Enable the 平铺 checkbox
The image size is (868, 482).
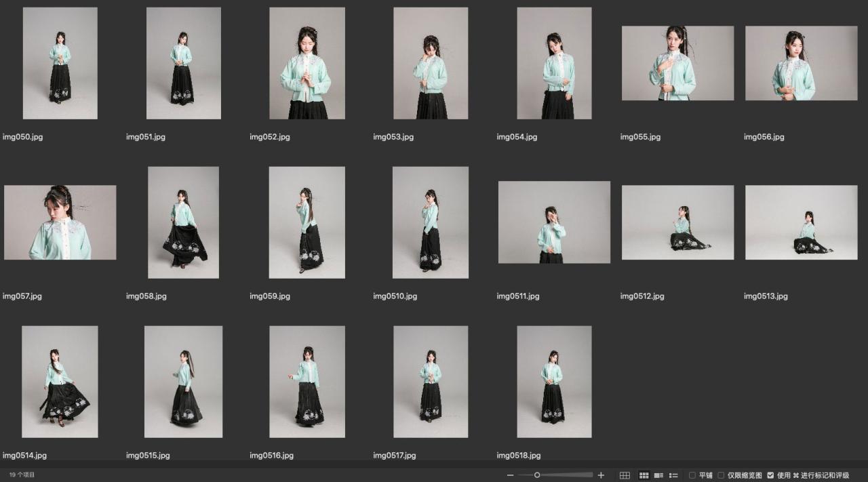click(x=692, y=475)
